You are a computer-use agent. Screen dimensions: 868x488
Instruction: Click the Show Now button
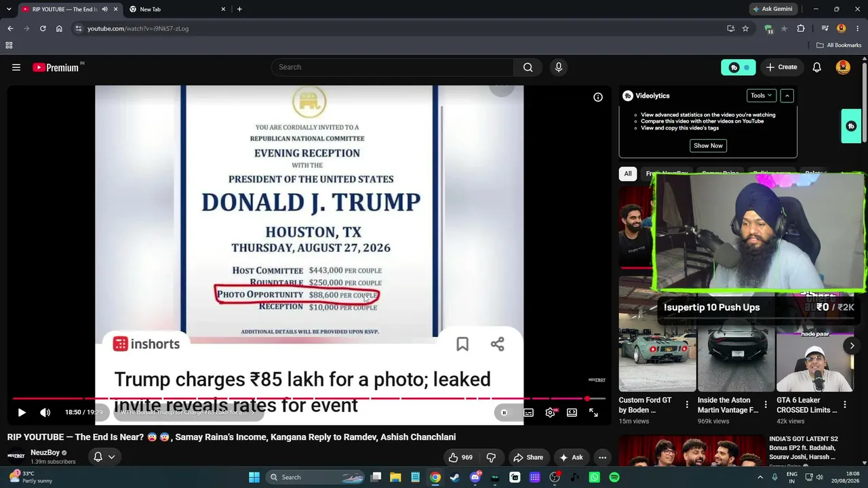pyautogui.click(x=708, y=146)
